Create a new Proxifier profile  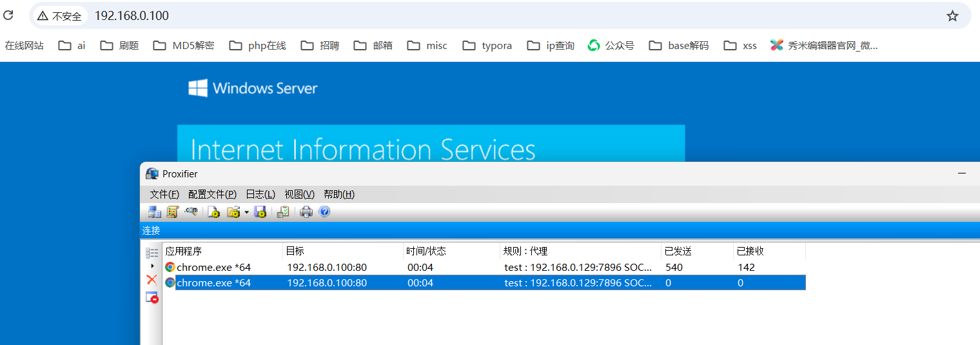214,212
